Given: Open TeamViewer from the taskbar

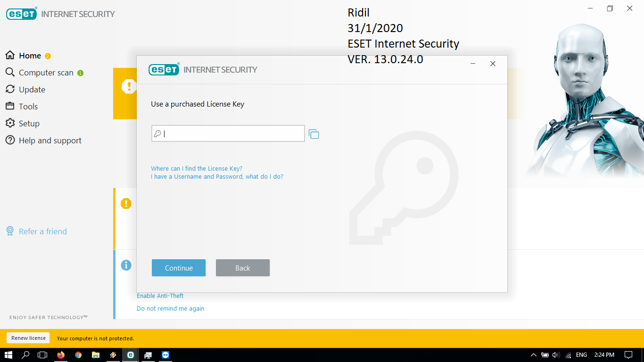Looking at the screenshot, I should [165, 355].
